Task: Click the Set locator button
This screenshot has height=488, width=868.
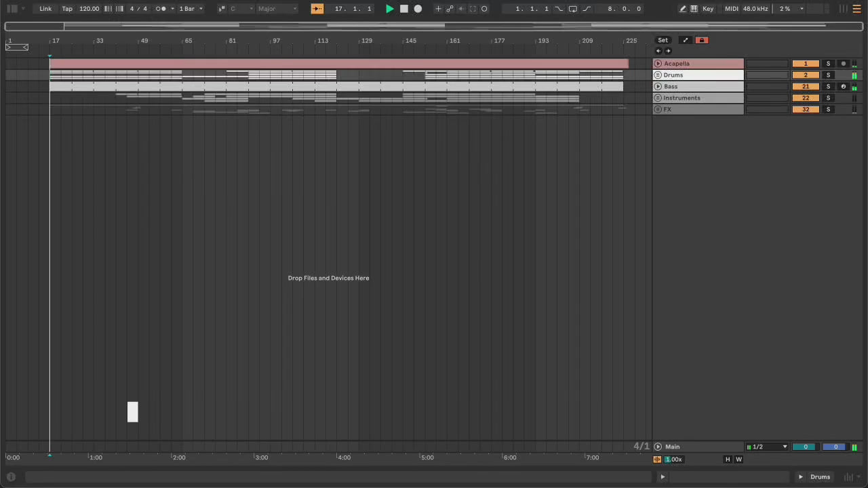Action: (x=663, y=40)
